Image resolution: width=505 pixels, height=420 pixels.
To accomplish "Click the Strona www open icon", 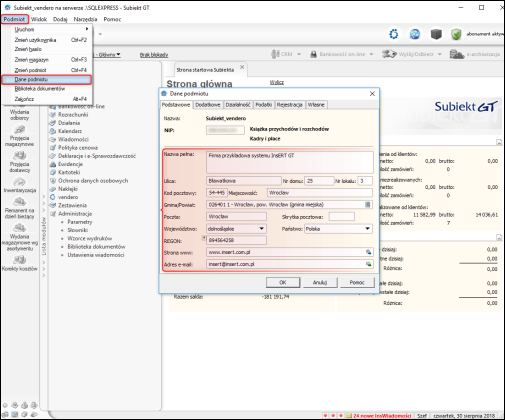I will coord(368,252).
